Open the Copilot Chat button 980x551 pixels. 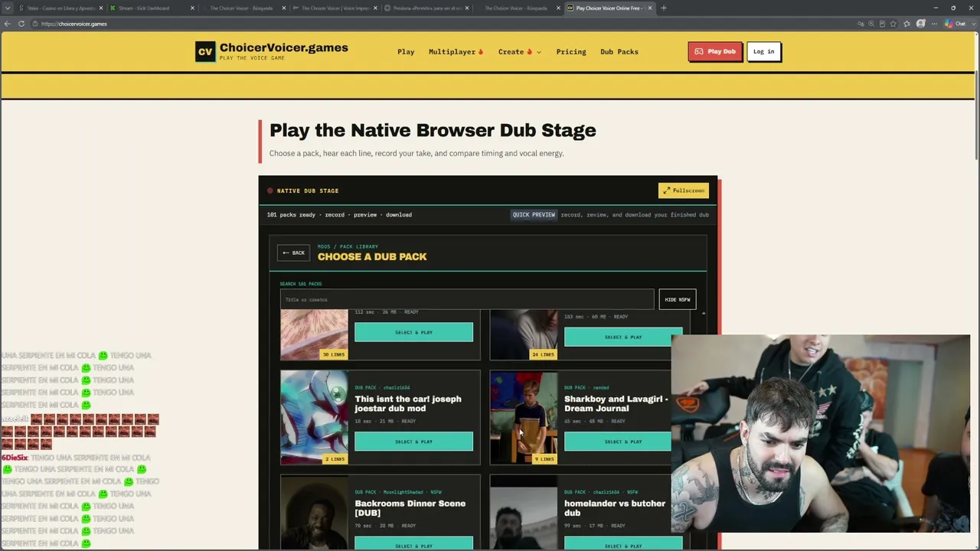tap(954, 24)
